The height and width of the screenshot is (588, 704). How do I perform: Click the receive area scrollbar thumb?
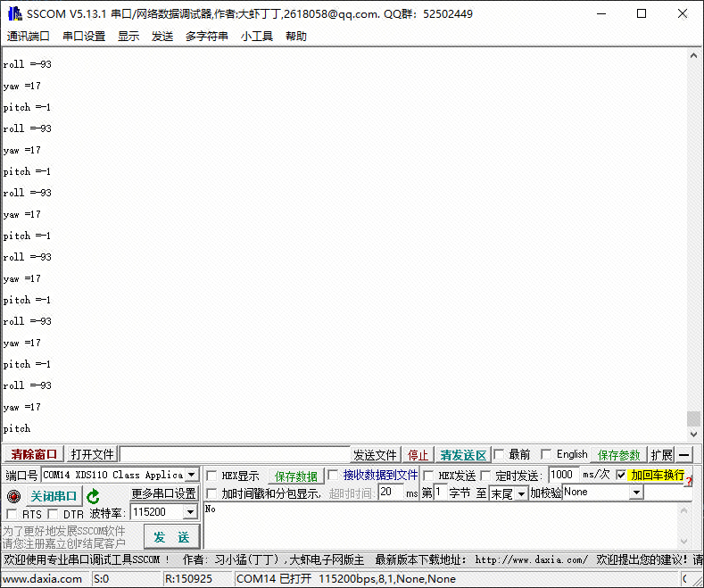693,418
